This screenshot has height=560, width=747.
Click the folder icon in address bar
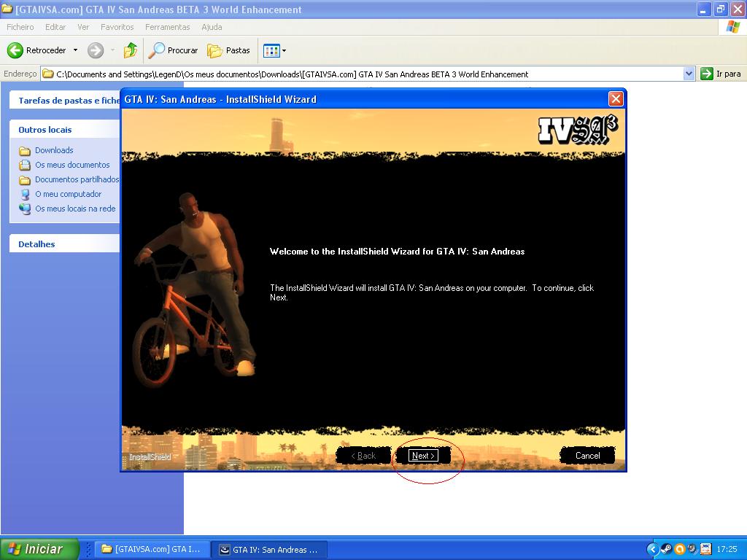pos(47,74)
